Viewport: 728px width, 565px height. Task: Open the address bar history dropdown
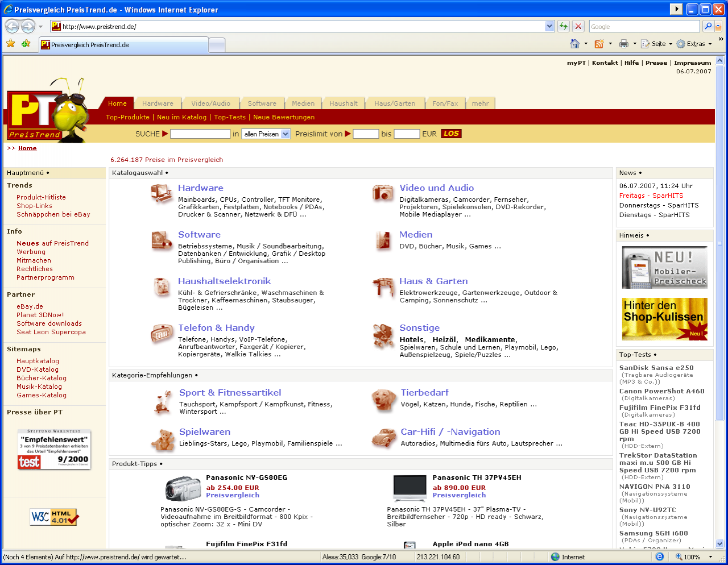(549, 26)
